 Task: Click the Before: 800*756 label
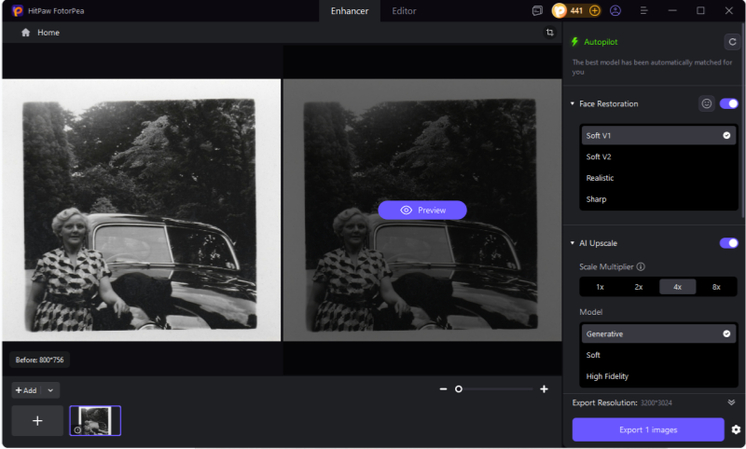(x=39, y=360)
